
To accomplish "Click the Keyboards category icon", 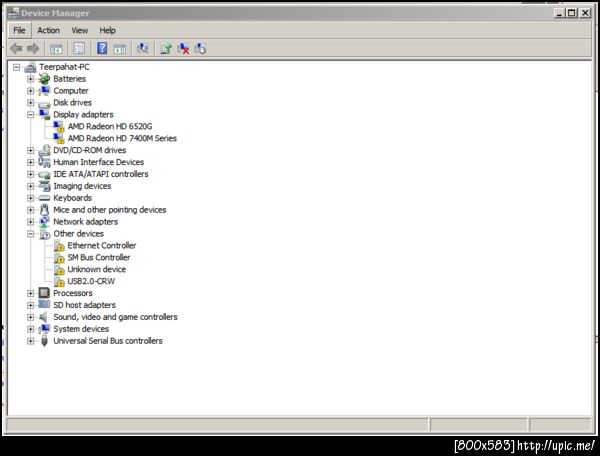I will [44, 198].
